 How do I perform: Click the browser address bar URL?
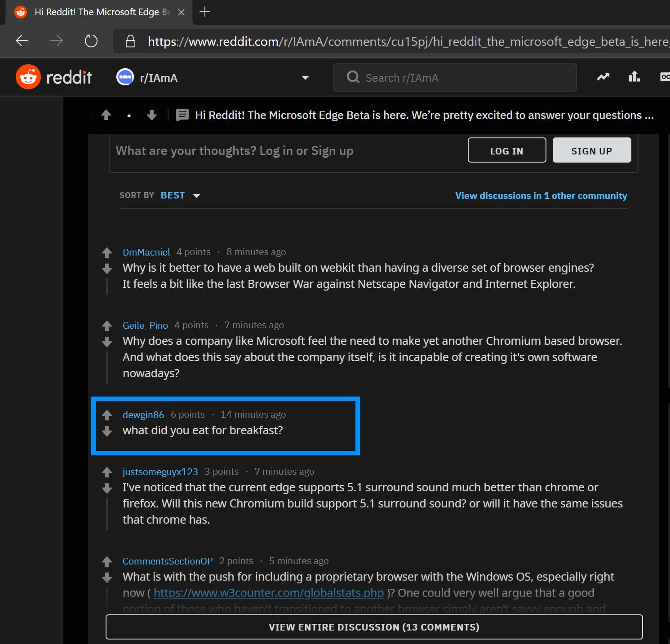pos(408,41)
